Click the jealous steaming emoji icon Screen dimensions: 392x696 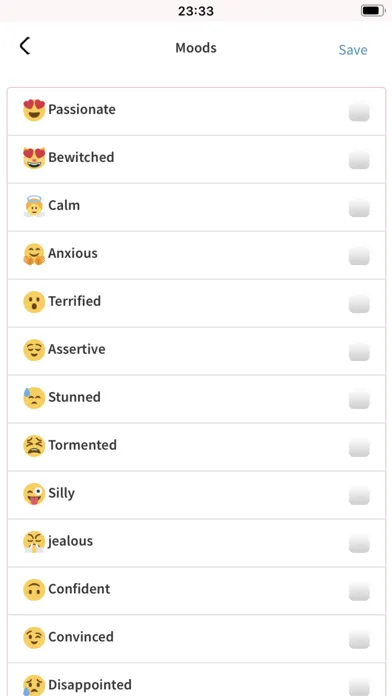pyautogui.click(x=34, y=542)
